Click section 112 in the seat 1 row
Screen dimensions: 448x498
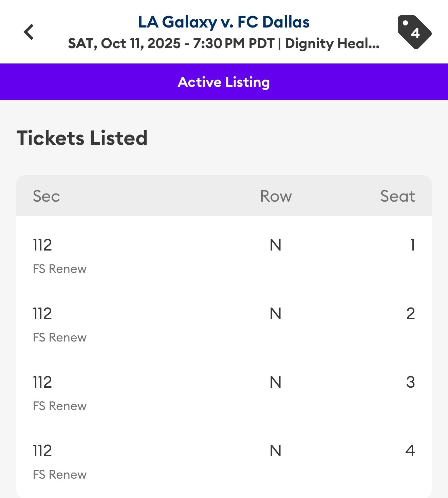[x=42, y=245]
